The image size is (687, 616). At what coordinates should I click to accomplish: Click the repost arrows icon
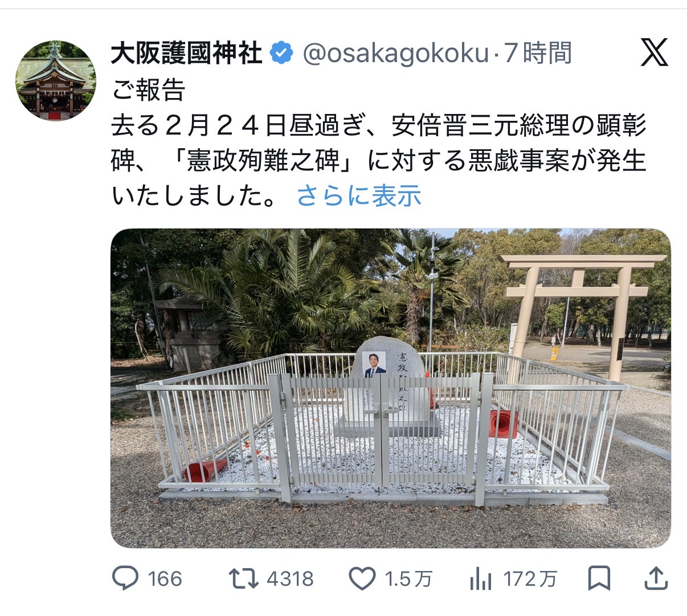pos(244,579)
